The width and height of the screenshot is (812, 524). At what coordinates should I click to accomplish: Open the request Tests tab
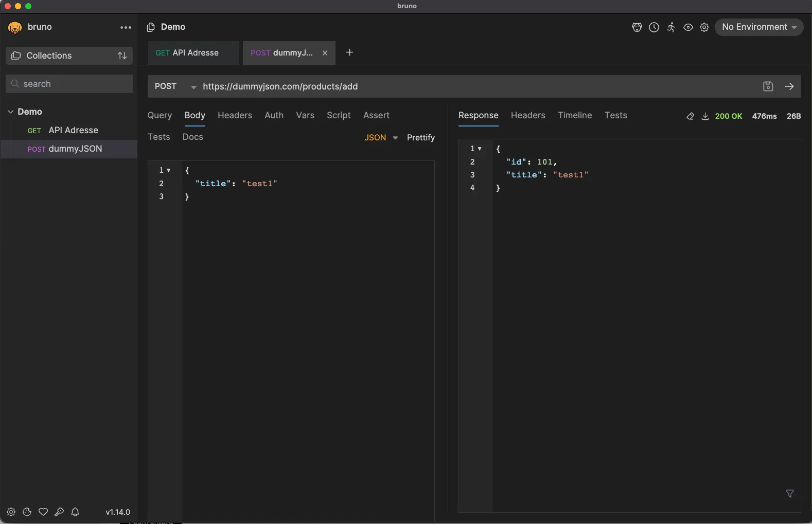coord(158,137)
